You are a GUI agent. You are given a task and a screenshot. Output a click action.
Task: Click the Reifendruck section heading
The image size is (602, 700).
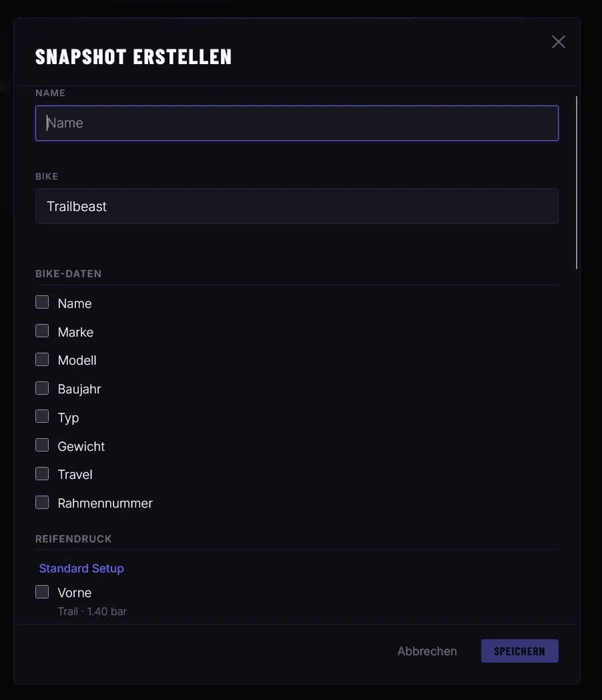[73, 539]
